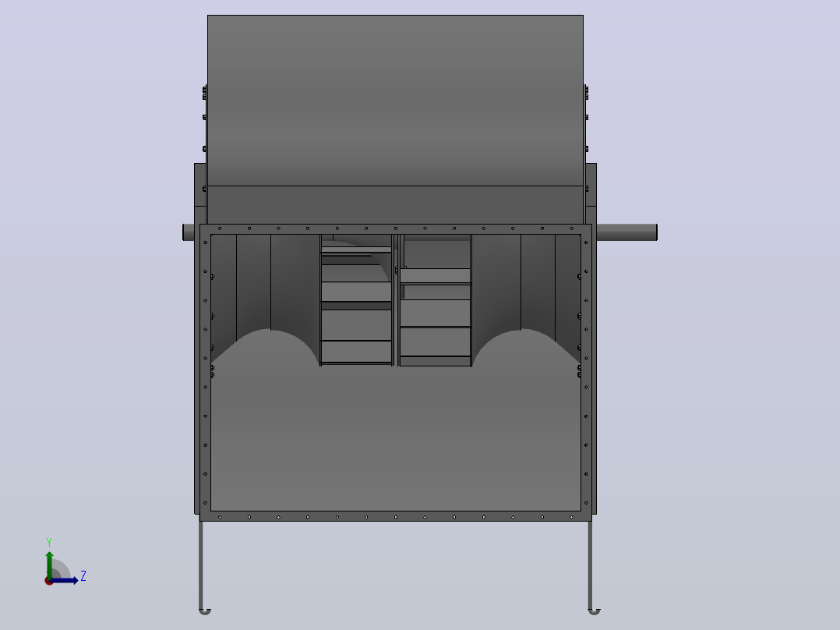Select the red origin ball of triad

coord(48,581)
